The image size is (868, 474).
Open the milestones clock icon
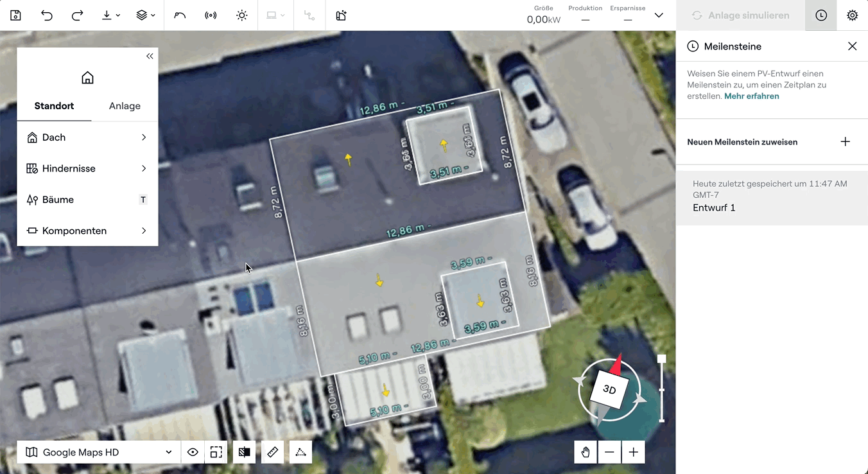pos(821,15)
